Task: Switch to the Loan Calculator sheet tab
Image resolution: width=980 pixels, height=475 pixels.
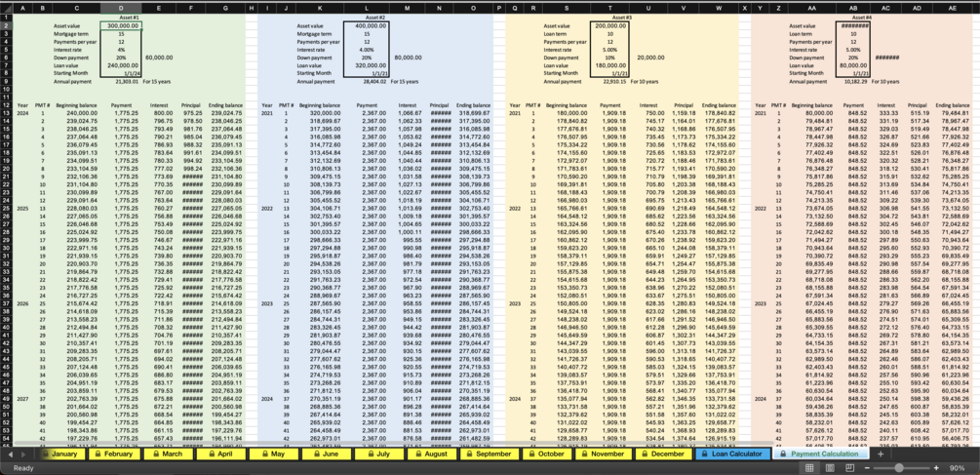Action: coord(731,455)
